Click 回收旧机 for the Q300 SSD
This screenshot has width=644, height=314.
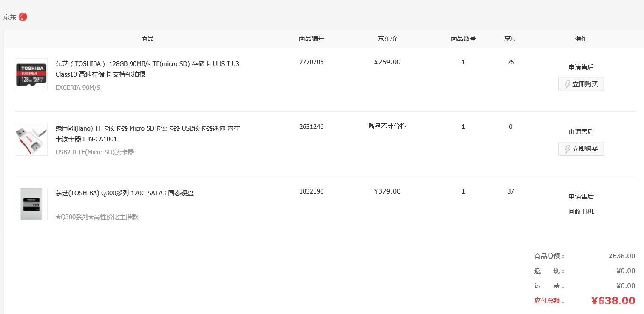point(581,211)
